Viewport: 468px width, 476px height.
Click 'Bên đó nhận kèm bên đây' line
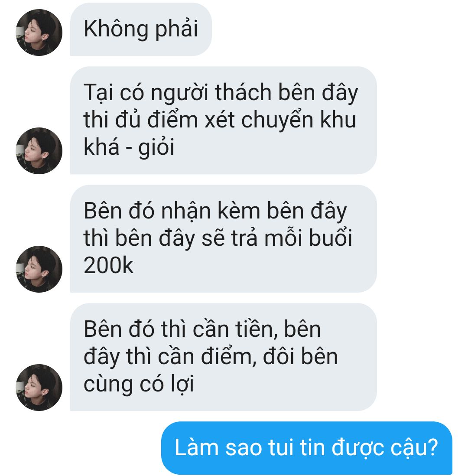tap(215, 211)
